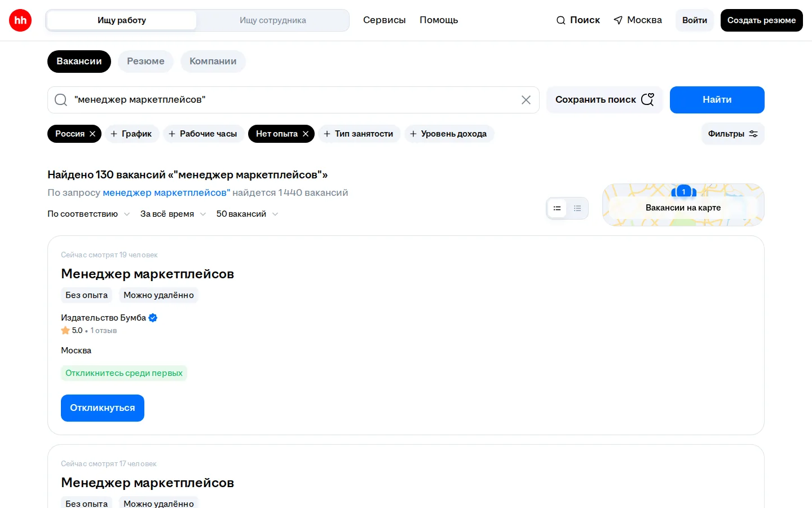
Task: Expand the 50 вакансий per-page dropdown
Action: (x=247, y=214)
